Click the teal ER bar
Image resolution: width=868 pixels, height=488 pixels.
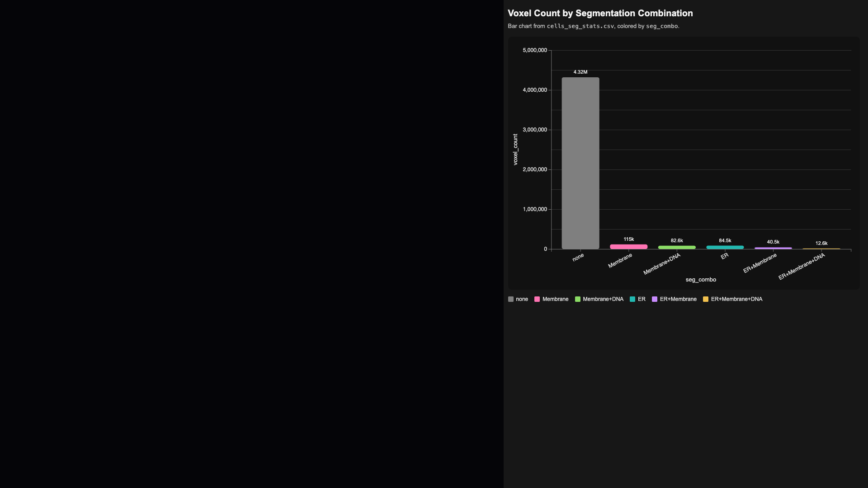coord(725,247)
